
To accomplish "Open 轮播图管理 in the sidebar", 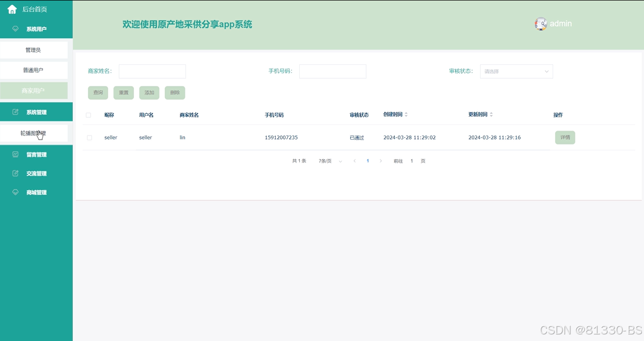I will coord(33,134).
